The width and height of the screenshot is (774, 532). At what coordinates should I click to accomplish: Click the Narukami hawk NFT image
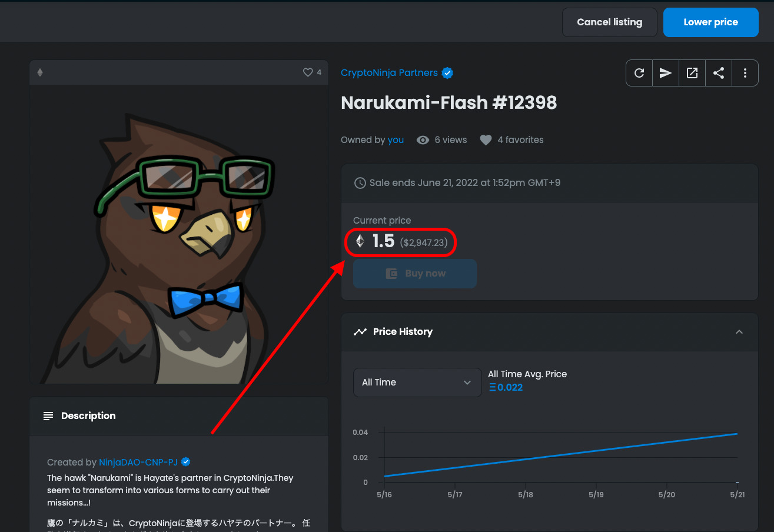click(x=179, y=235)
